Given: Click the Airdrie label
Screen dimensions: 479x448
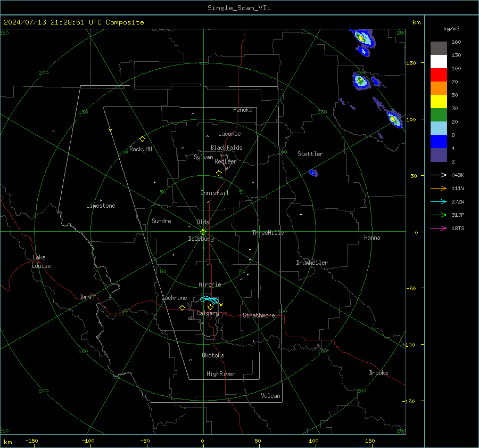Looking at the screenshot, I should coord(210,284).
